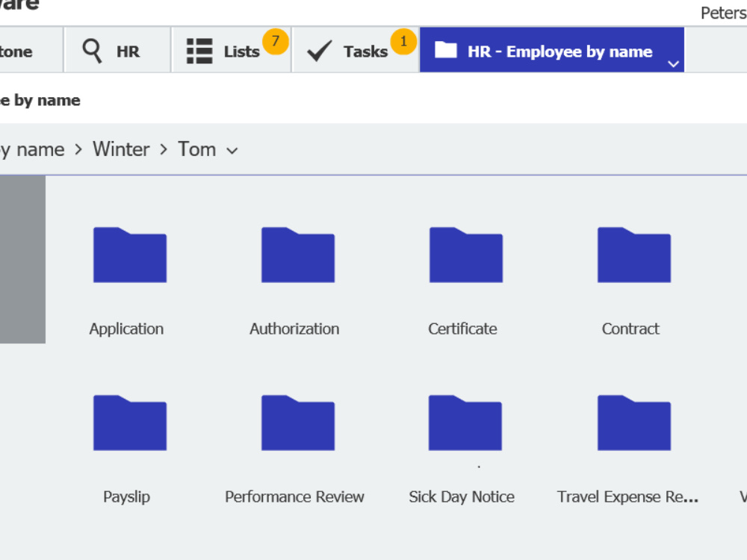This screenshot has height=560, width=747.
Task: Expand the HR - Employee by name tab dropdown
Action: 673,63
